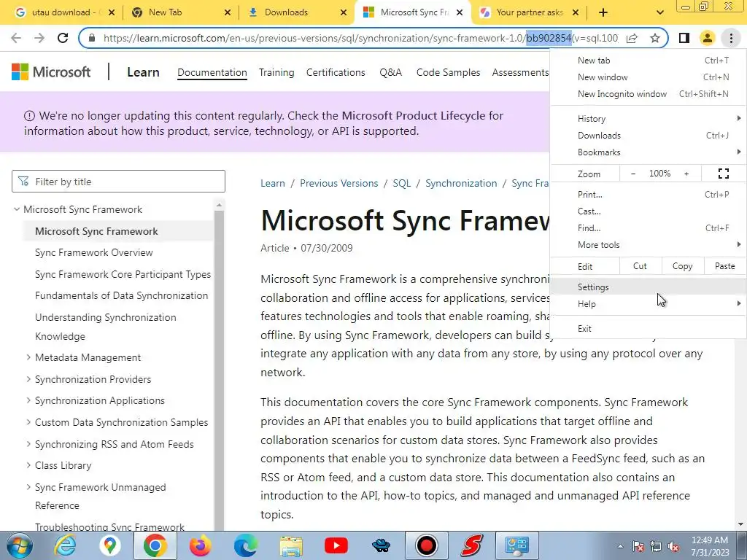This screenshot has width=747, height=560.
Task: Expand Class Library node
Action: tap(28, 465)
